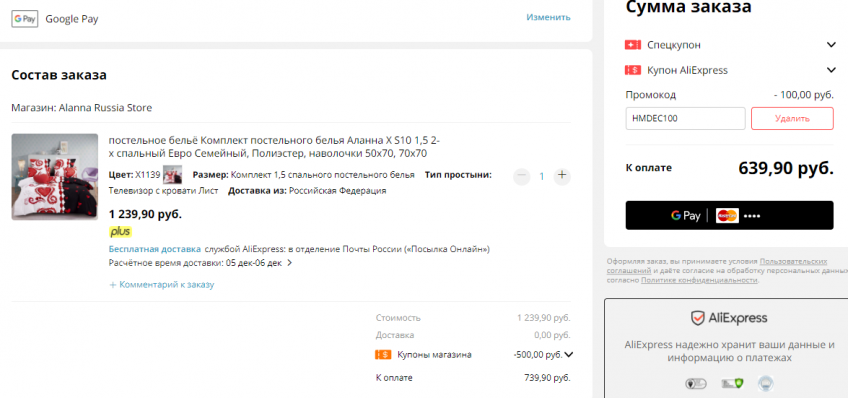
Task: Click the yellow plus badge
Action: click(x=120, y=232)
